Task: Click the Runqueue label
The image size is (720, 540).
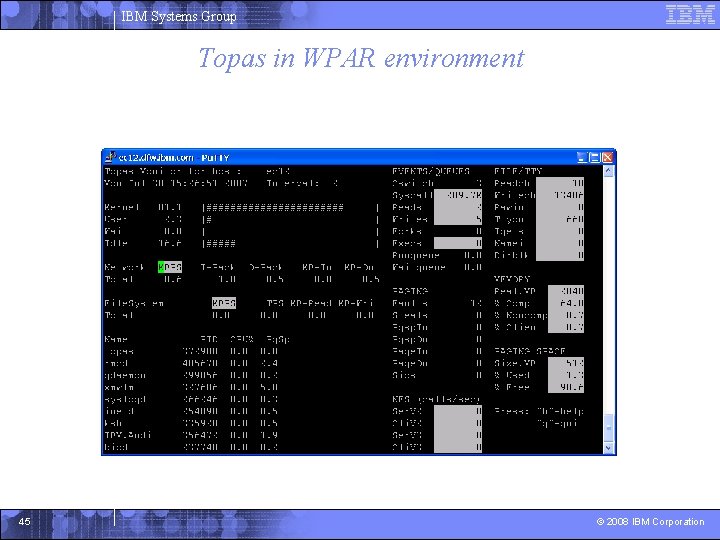Action: (x=416, y=255)
